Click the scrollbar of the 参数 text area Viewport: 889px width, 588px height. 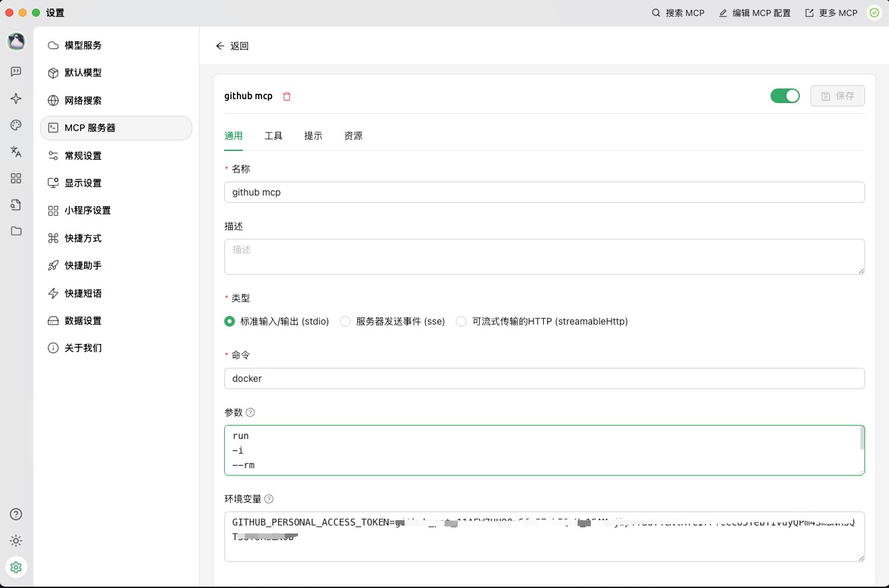click(862, 438)
